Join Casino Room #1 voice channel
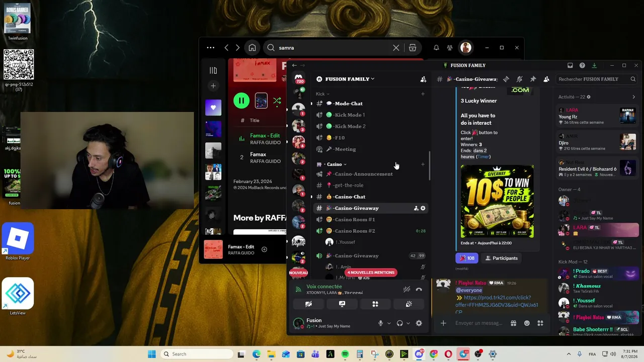The height and width of the screenshot is (362, 644). [x=370, y=220]
